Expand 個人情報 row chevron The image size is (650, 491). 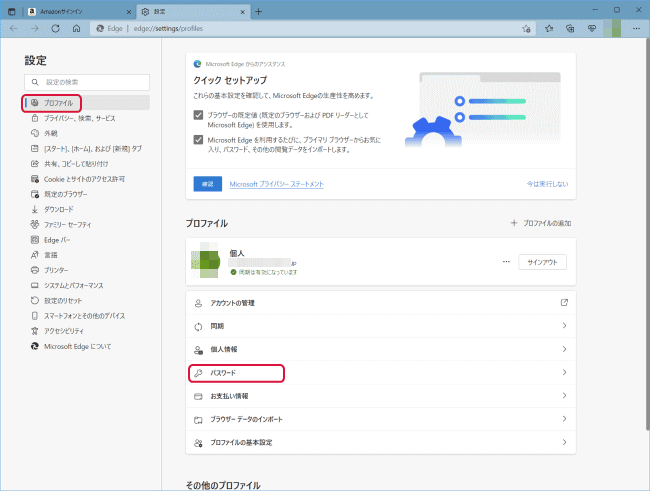[564, 349]
